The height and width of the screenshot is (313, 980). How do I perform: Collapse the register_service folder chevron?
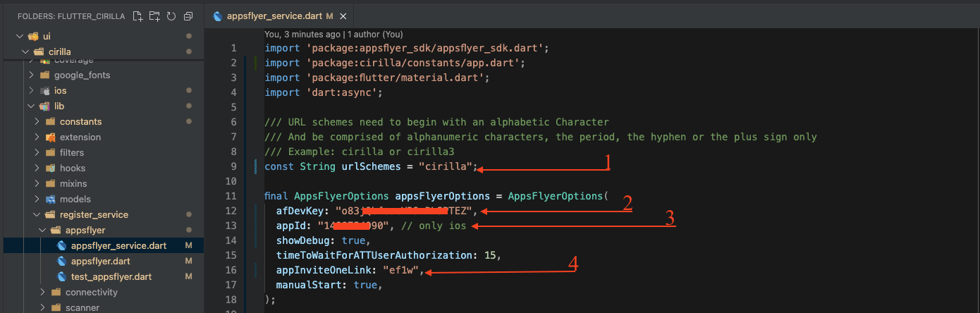(x=37, y=214)
